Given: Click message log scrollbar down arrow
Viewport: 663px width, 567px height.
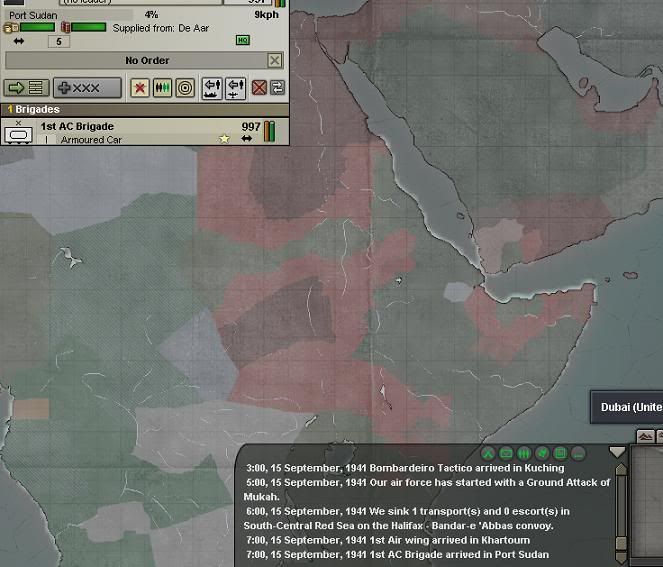Looking at the screenshot, I should coord(621,558).
